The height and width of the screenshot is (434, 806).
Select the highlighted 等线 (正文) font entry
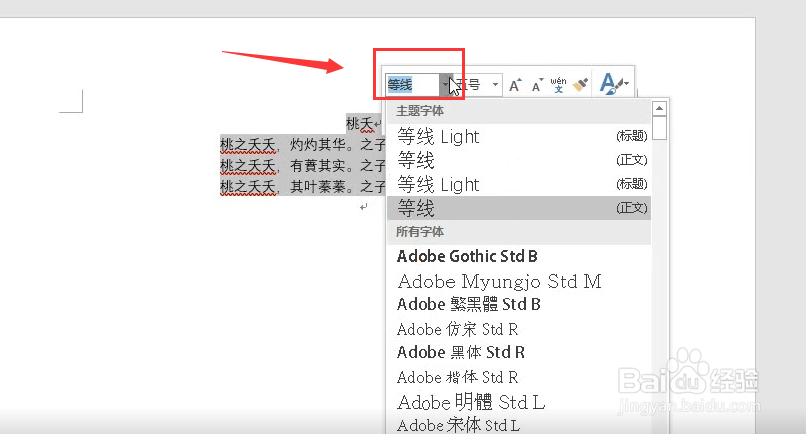coord(519,208)
